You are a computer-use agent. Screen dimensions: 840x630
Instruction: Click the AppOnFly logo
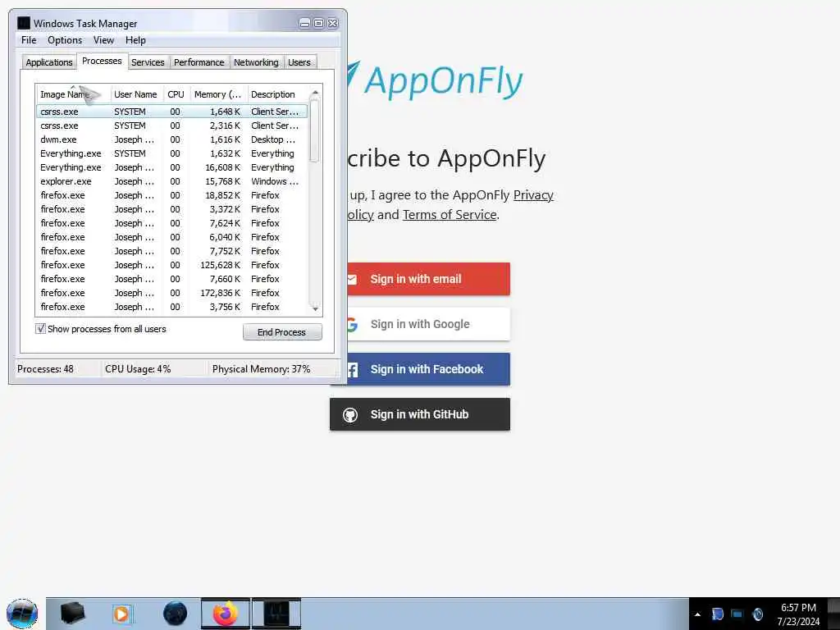click(x=435, y=81)
